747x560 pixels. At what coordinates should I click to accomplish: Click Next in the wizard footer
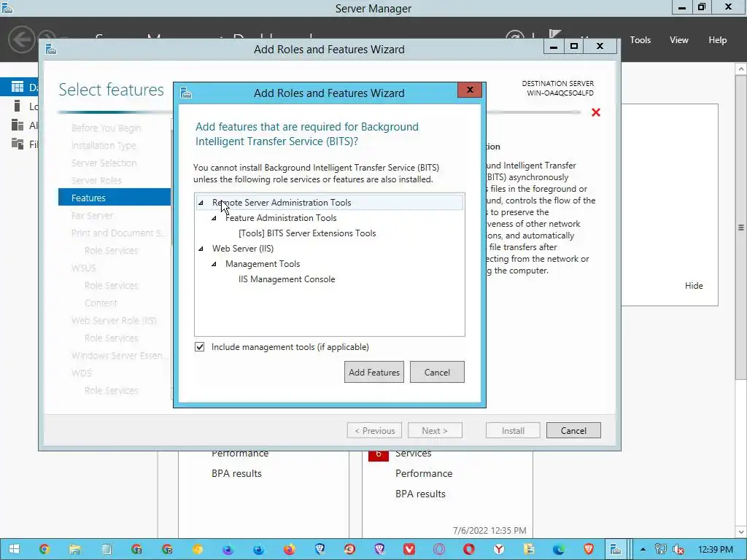[435, 430]
